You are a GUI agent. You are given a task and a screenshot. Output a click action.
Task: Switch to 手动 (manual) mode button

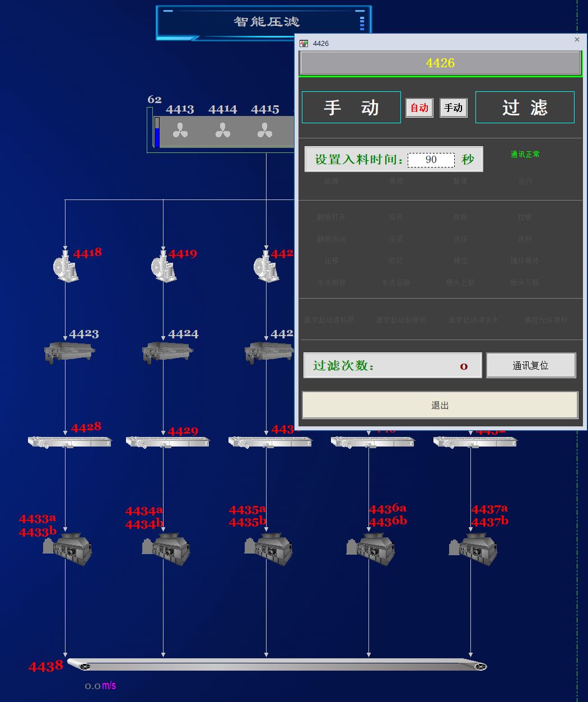pyautogui.click(x=453, y=108)
